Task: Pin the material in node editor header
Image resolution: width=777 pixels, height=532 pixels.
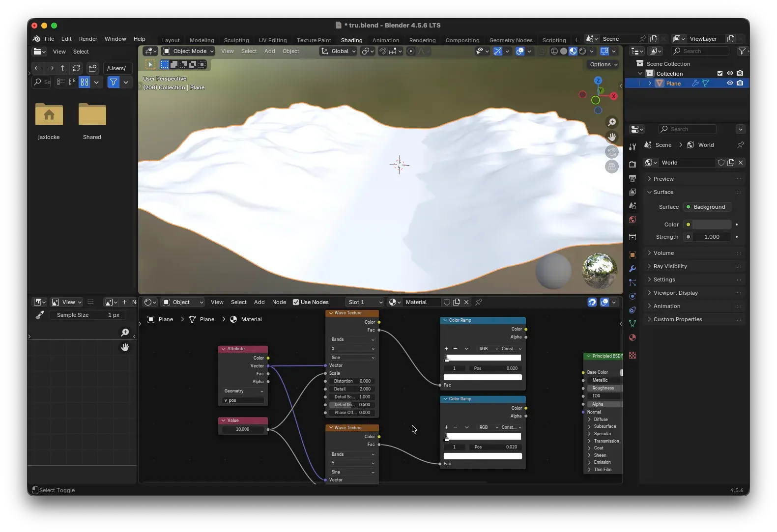Action: coord(479,302)
